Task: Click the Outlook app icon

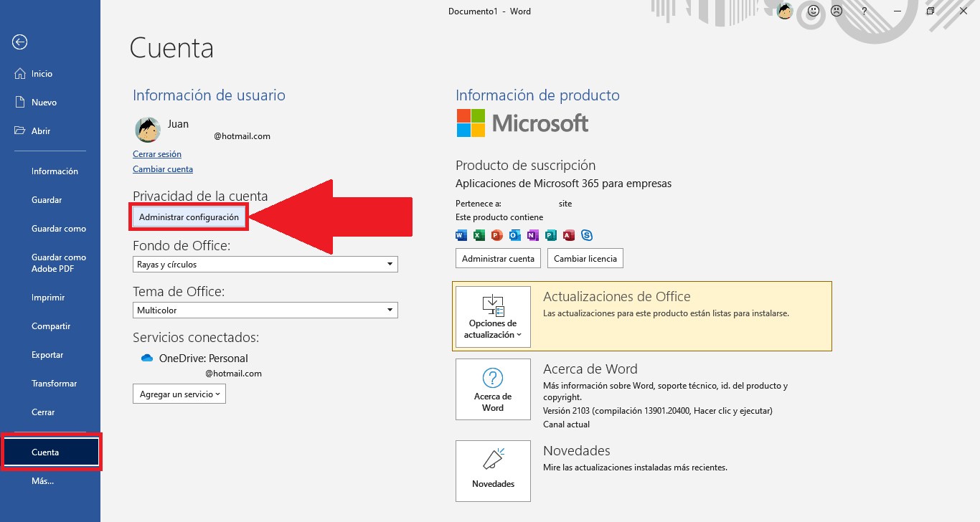Action: pyautogui.click(x=514, y=235)
